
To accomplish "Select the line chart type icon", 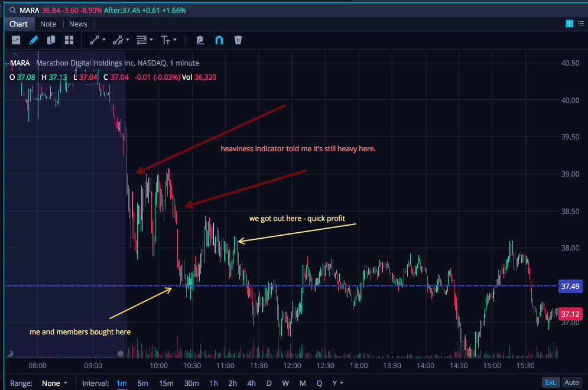I will point(16,40).
